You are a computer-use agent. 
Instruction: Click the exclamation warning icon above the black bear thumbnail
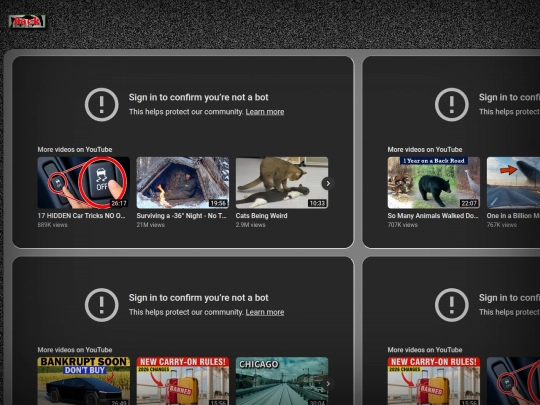tap(451, 104)
